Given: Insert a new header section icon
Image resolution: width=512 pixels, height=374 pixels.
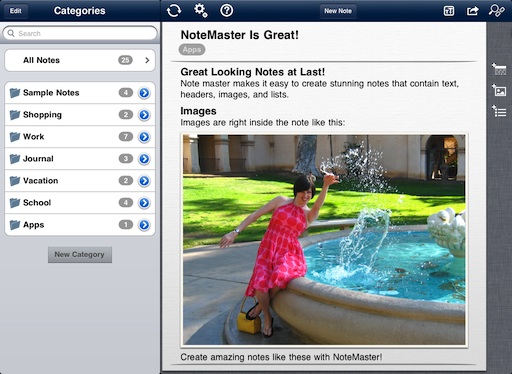Looking at the screenshot, I should 499,69.
